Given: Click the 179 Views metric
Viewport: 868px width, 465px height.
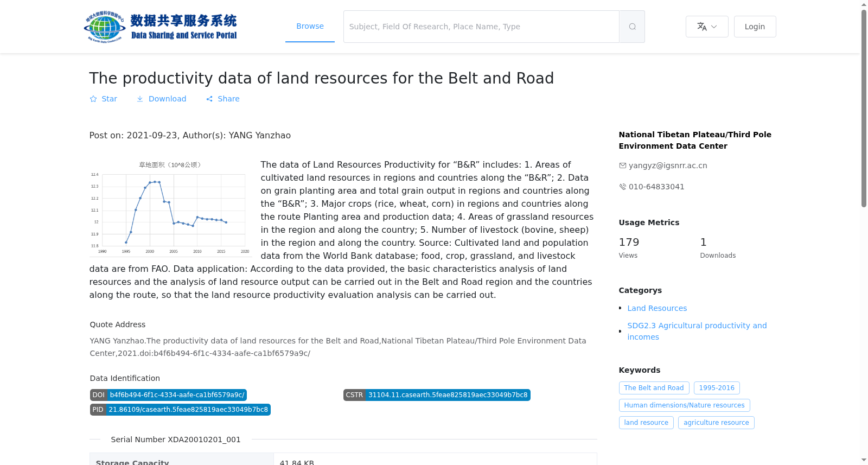Looking at the screenshot, I should click(x=629, y=247).
